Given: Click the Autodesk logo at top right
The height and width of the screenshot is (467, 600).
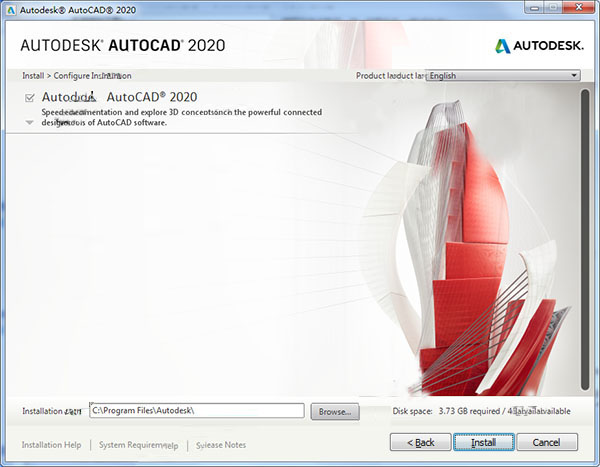Looking at the screenshot, I should point(540,46).
